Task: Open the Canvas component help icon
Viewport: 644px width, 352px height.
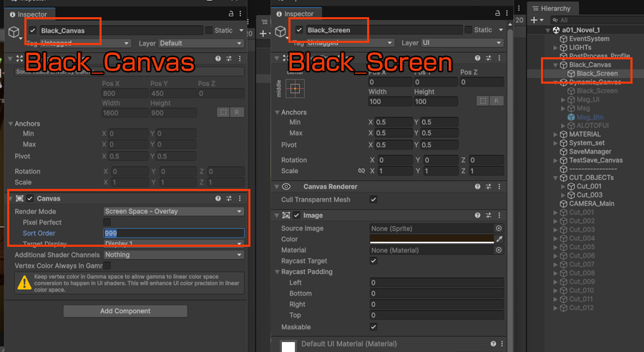Action: (x=218, y=198)
